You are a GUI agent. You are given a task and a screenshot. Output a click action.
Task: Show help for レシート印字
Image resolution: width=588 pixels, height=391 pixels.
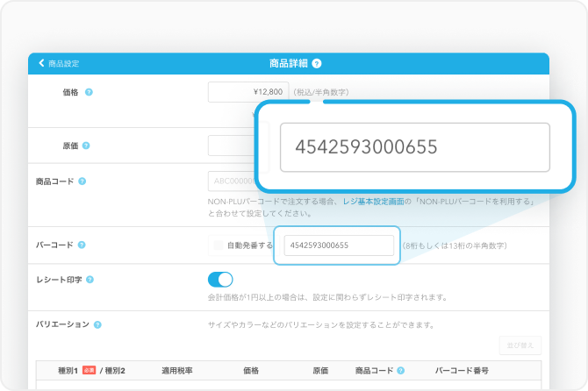click(x=90, y=280)
